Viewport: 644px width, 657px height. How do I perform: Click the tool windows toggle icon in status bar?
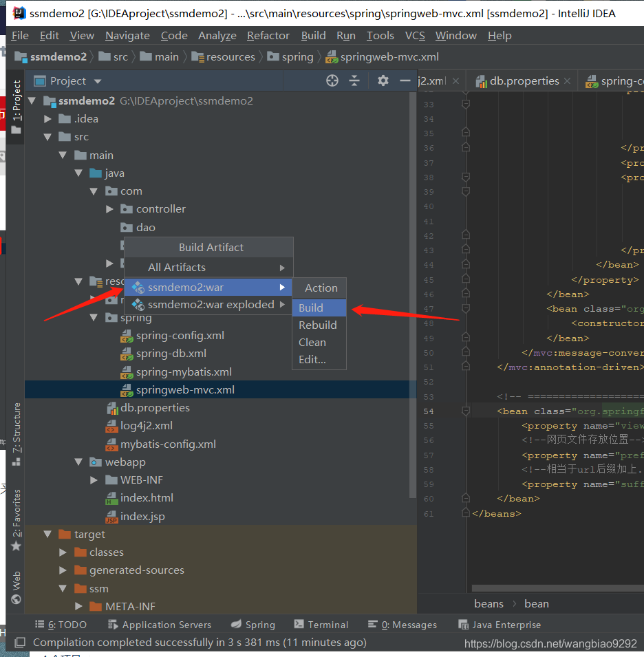20,643
